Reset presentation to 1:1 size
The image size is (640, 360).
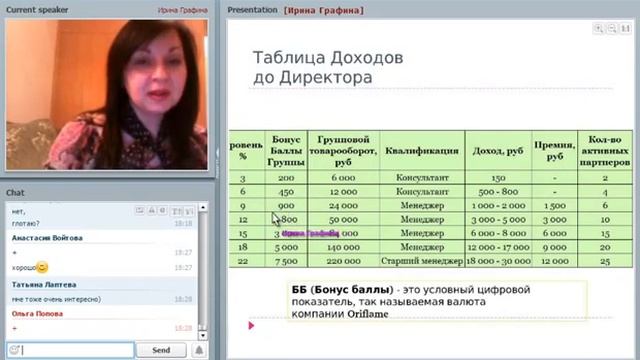click(625, 29)
